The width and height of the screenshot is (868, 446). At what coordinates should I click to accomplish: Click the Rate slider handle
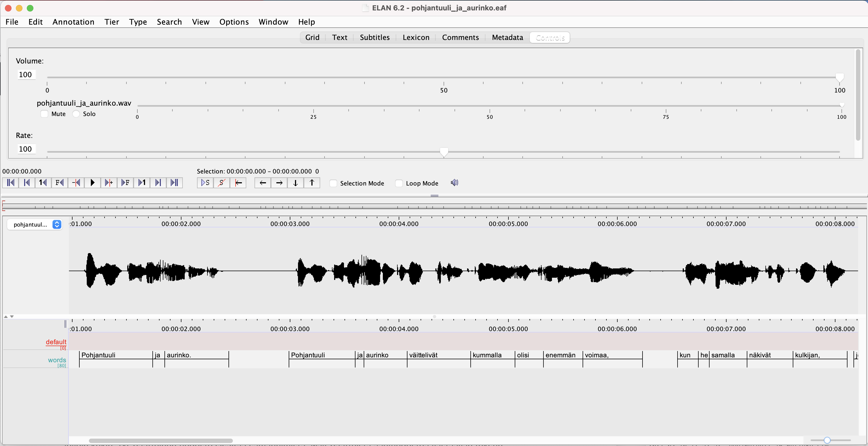444,152
